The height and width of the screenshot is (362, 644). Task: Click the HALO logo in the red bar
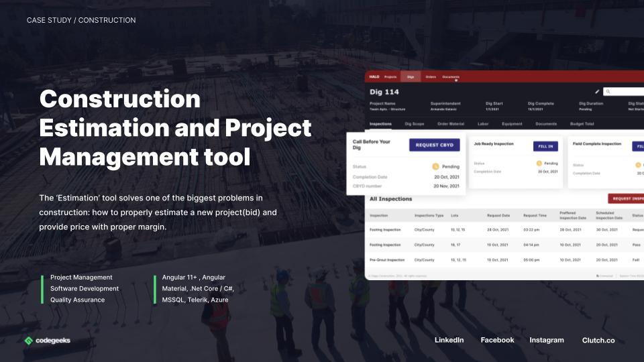pyautogui.click(x=374, y=76)
